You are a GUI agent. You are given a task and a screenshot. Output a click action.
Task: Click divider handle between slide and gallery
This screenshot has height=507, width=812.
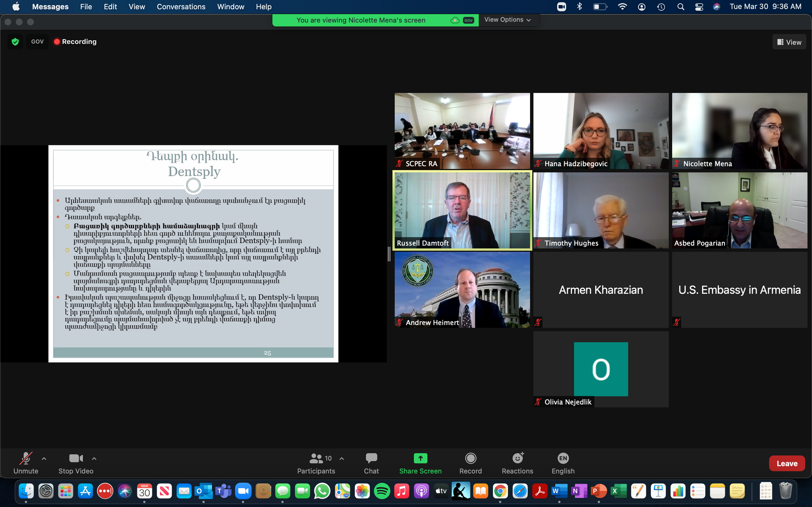coord(389,254)
